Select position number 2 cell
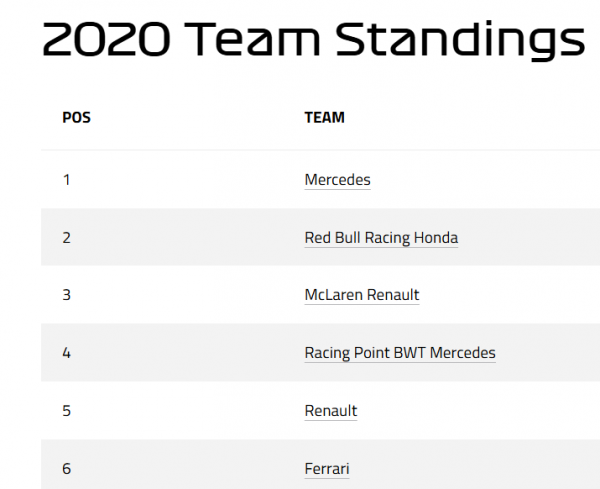This screenshot has width=600, height=489. pyautogui.click(x=67, y=238)
